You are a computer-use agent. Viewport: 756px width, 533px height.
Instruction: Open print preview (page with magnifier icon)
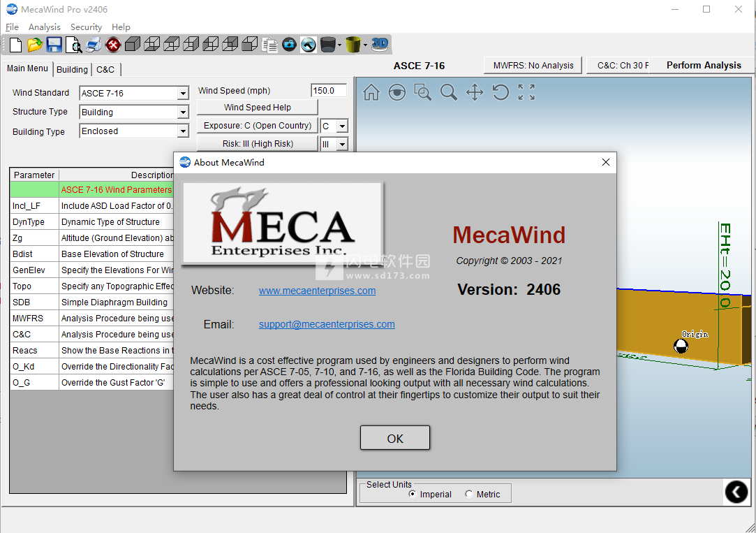[x=74, y=45]
